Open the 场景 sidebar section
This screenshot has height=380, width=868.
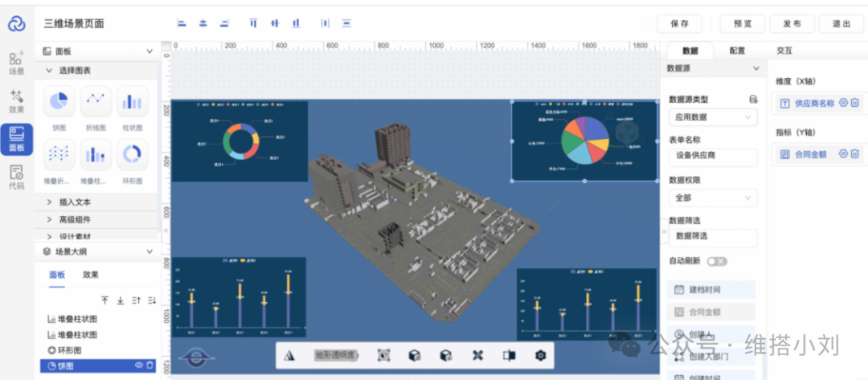click(x=17, y=63)
